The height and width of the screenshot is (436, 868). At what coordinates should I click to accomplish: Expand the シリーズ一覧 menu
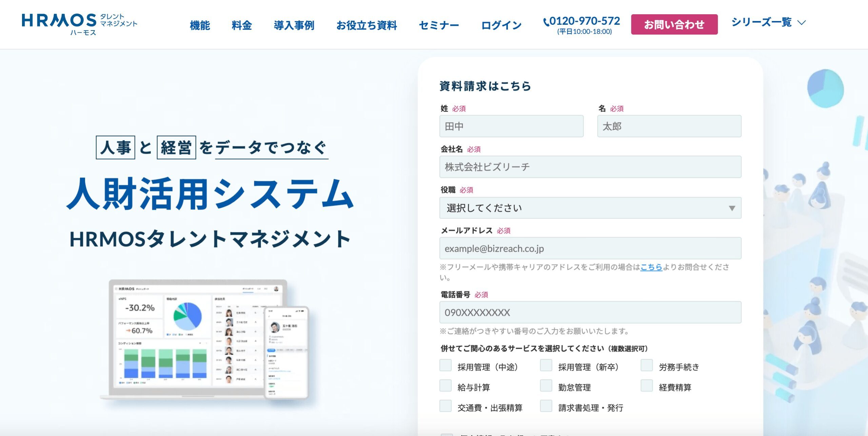762,23
